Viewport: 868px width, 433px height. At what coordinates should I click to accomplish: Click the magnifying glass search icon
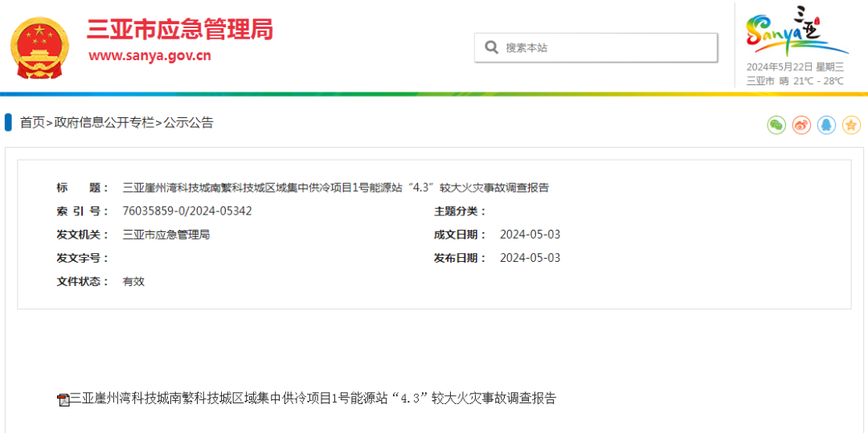tap(491, 47)
